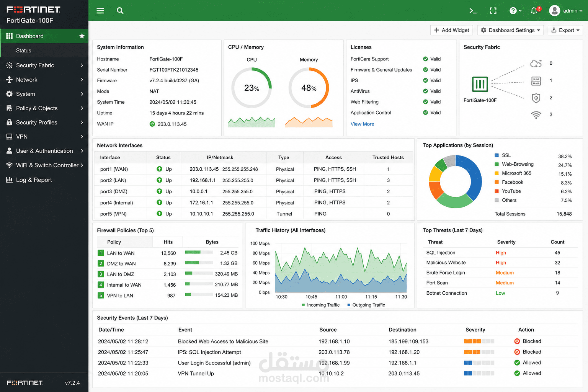Viewport: 588px width, 392px height.
Task: Open View More licenses link
Action: [x=362, y=124]
